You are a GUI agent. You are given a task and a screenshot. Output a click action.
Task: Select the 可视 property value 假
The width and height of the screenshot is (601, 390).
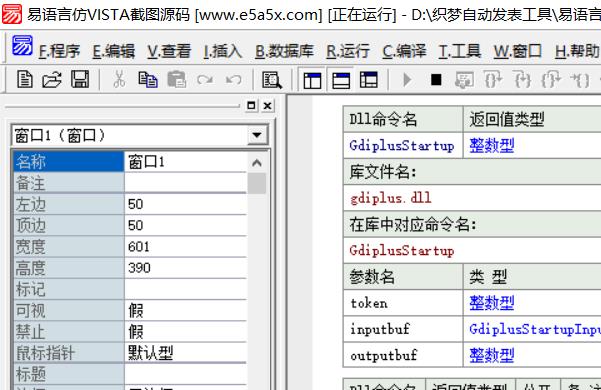186,310
